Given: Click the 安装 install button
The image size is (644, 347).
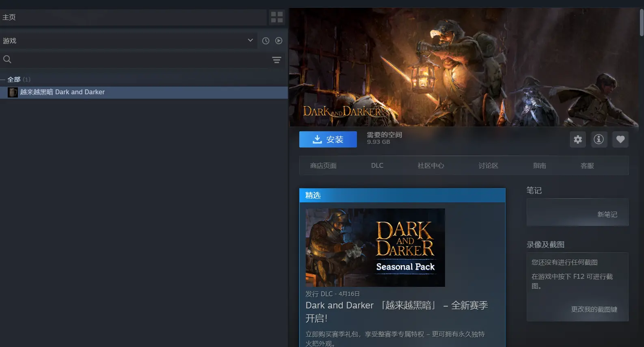Looking at the screenshot, I should coord(328,139).
